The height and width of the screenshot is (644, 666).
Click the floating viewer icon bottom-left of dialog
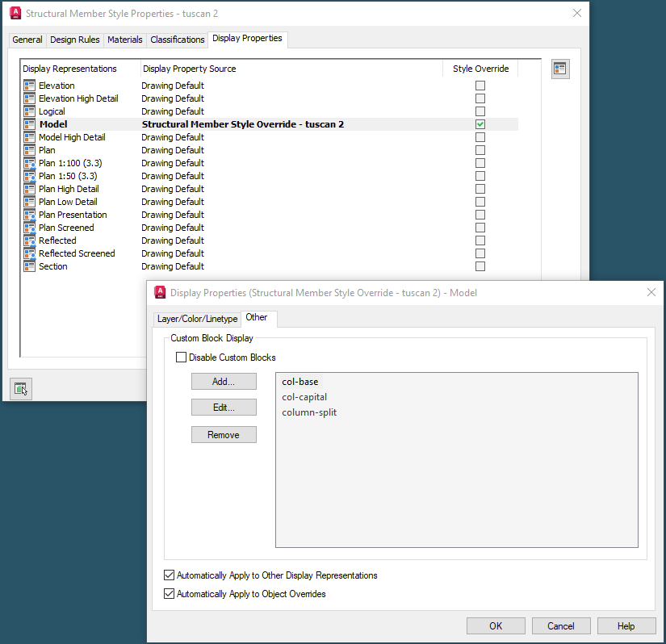[x=21, y=388]
